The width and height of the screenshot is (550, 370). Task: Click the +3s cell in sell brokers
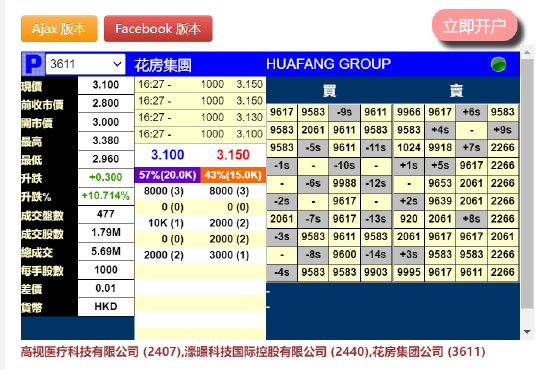click(409, 255)
